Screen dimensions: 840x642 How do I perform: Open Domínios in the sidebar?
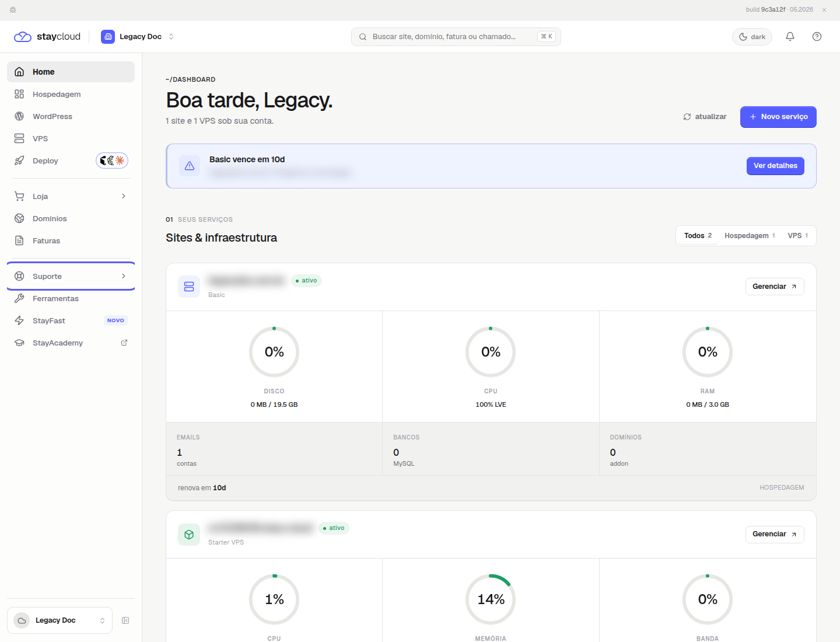[x=71, y=218]
